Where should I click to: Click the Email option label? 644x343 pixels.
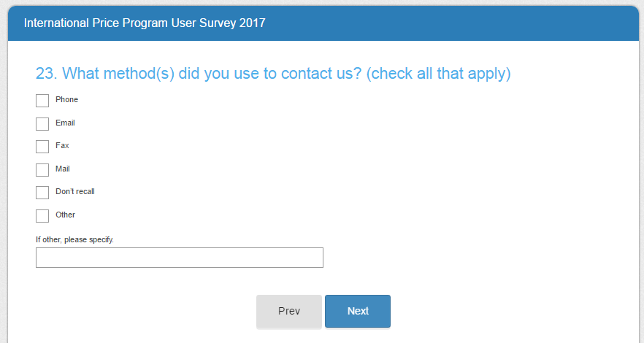(x=65, y=123)
